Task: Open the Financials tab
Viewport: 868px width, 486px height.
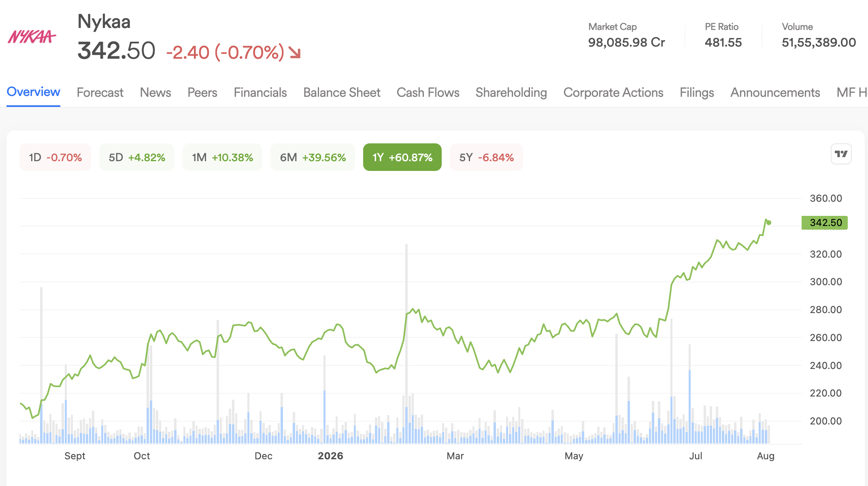Action: (260, 92)
